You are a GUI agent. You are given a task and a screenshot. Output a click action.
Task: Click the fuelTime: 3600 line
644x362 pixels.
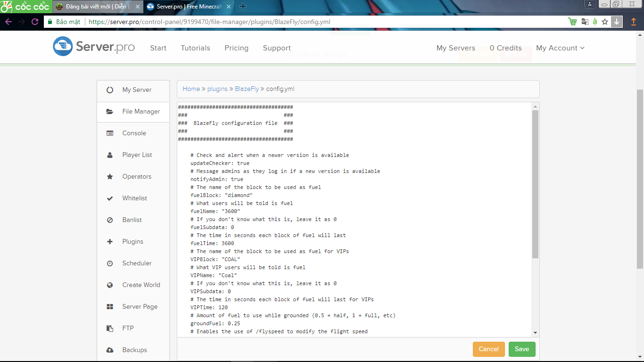[x=212, y=243]
